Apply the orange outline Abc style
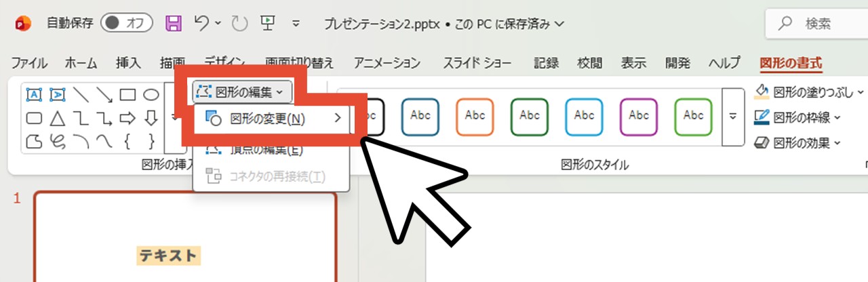This screenshot has height=282, width=868. click(x=475, y=117)
